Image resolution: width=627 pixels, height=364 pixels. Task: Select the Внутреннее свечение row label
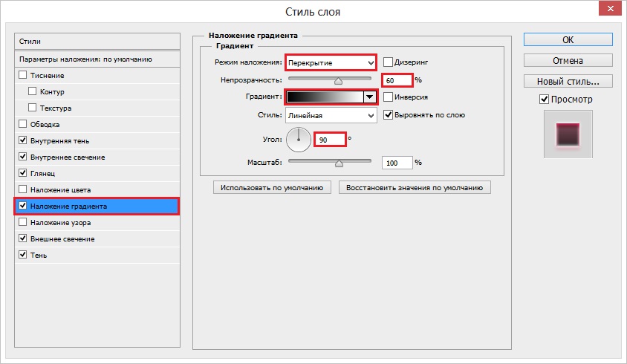click(x=68, y=157)
